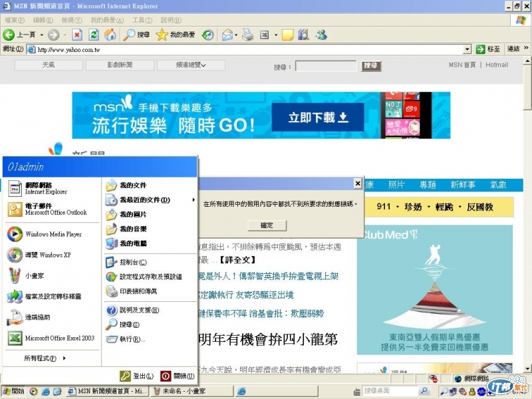The image size is (532, 399).
Task: Print the page with the printer icon
Action: pyautogui.click(x=247, y=35)
